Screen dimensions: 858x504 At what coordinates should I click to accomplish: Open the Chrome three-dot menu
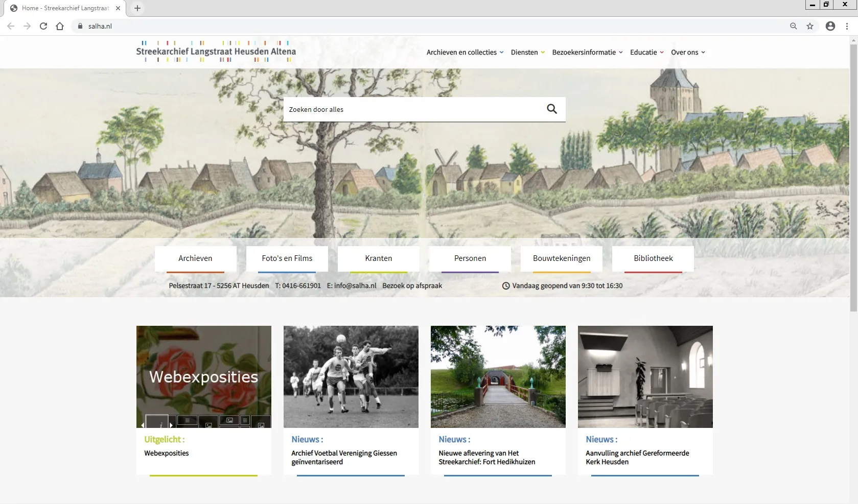(x=847, y=26)
